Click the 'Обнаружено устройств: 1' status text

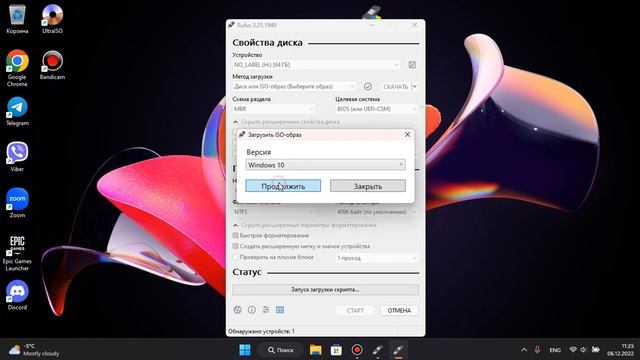[261, 331]
